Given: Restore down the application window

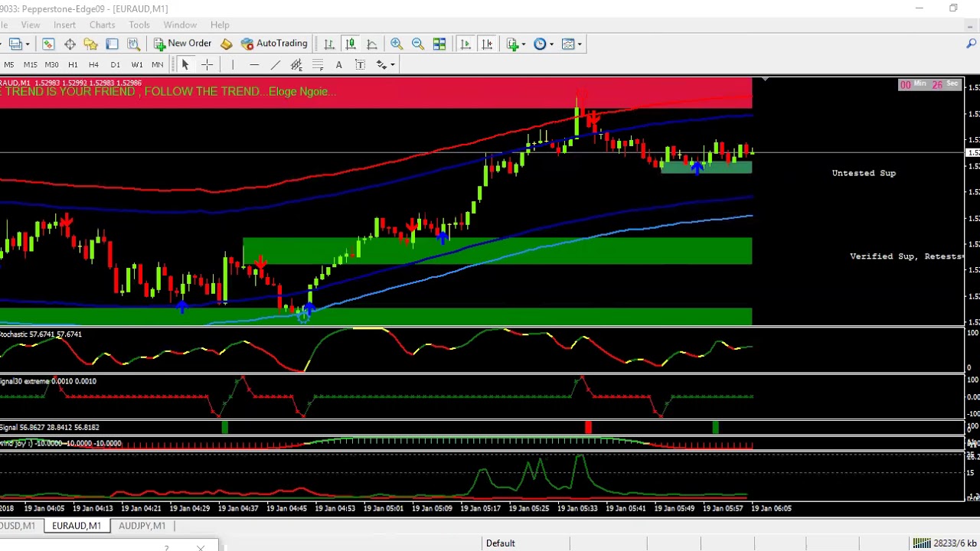Looking at the screenshot, I should (x=953, y=8).
